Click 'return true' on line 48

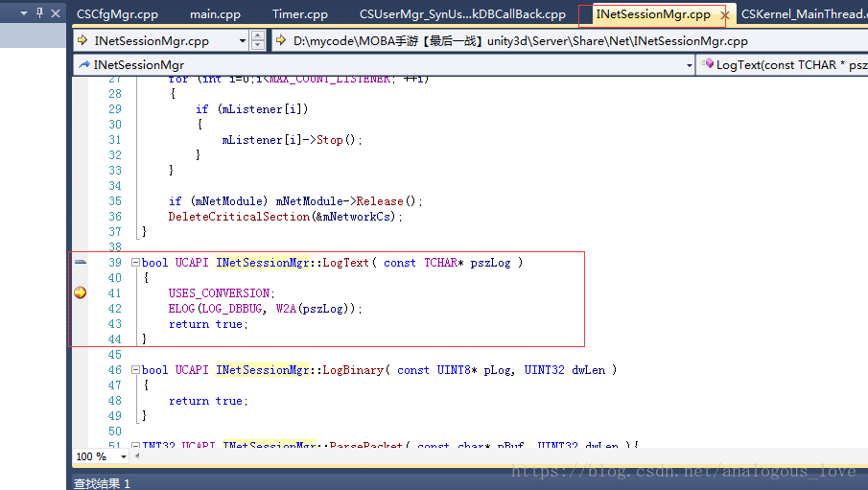pos(205,401)
